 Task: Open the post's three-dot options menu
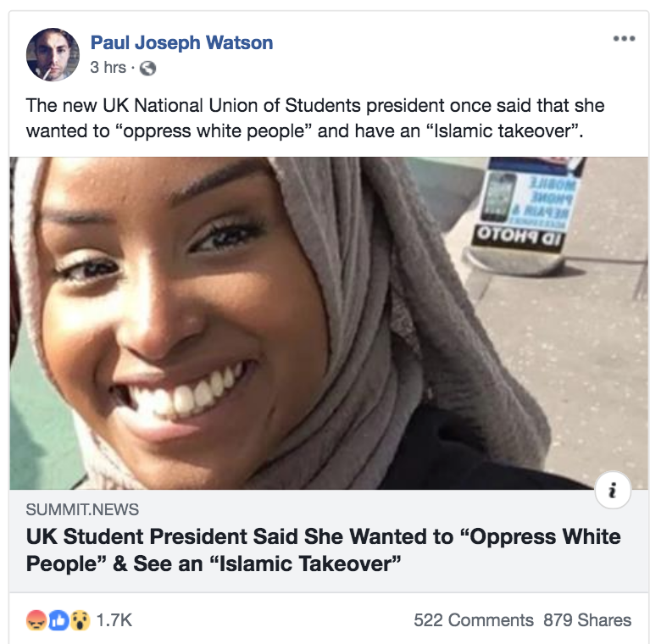(624, 38)
